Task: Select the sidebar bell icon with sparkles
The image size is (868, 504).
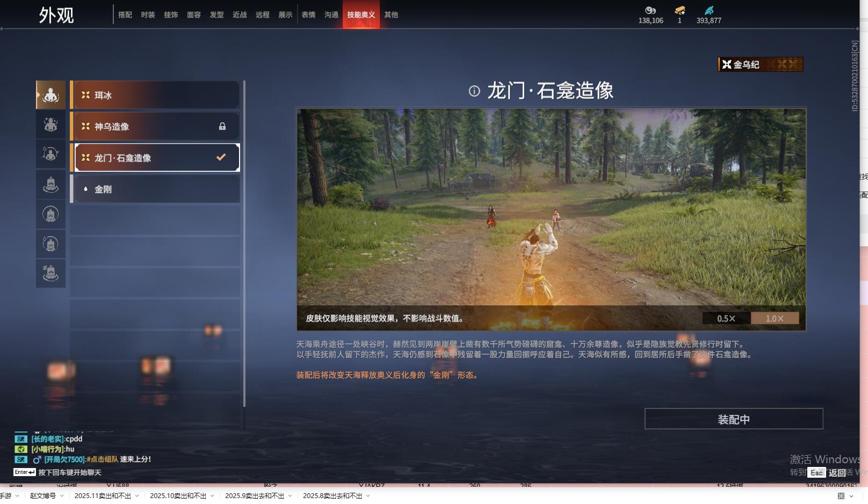Action: [50, 273]
